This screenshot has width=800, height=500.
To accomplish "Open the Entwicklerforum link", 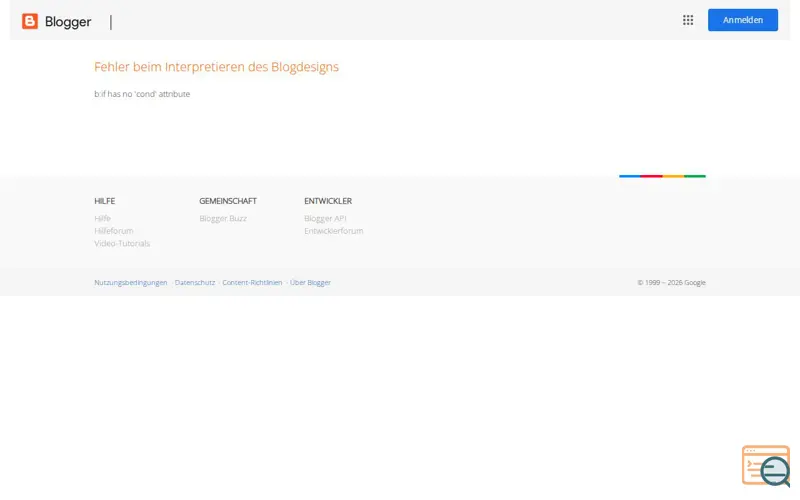I will [x=334, y=231].
